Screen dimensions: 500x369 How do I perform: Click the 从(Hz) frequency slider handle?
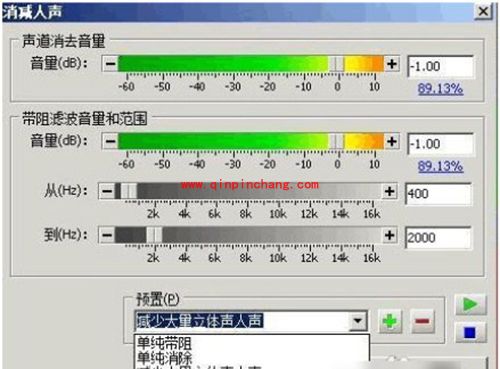click(x=129, y=191)
